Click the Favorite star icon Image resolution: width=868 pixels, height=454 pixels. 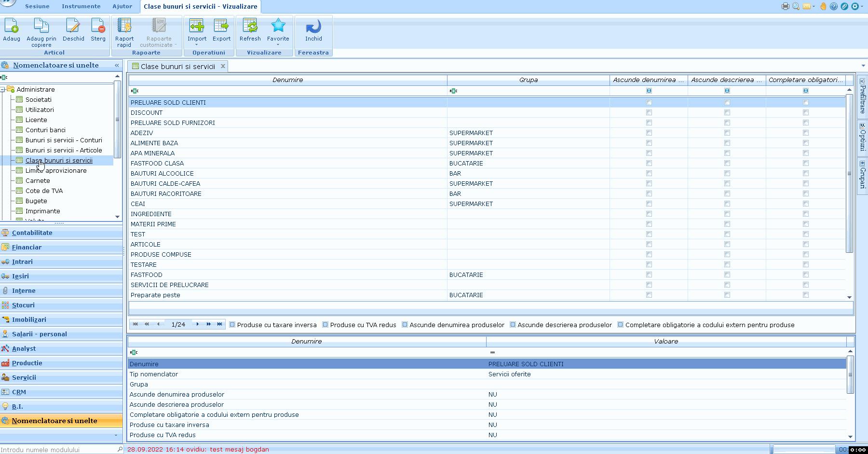point(278,26)
